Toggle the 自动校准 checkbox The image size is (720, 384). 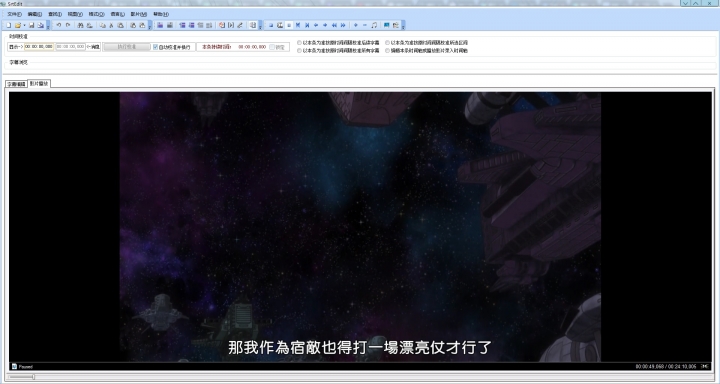pyautogui.click(x=155, y=47)
